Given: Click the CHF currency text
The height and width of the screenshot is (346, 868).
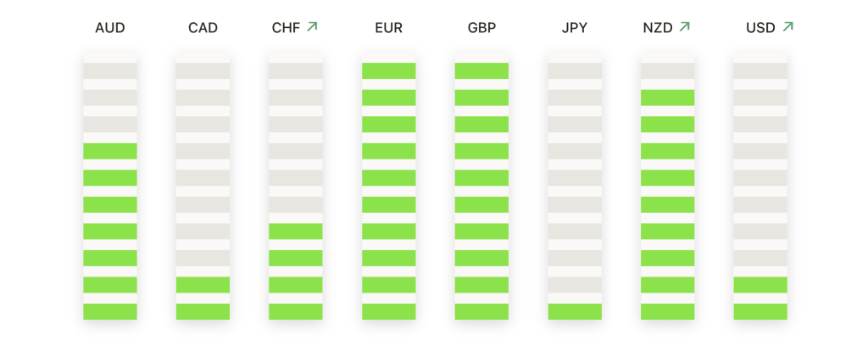Looking at the screenshot, I should click(x=287, y=28).
